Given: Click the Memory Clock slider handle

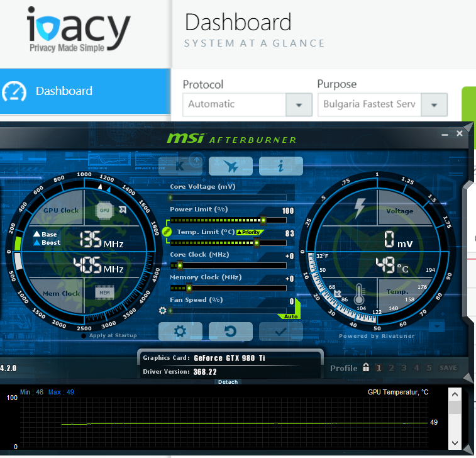Looking at the screenshot, I should coord(189,288).
